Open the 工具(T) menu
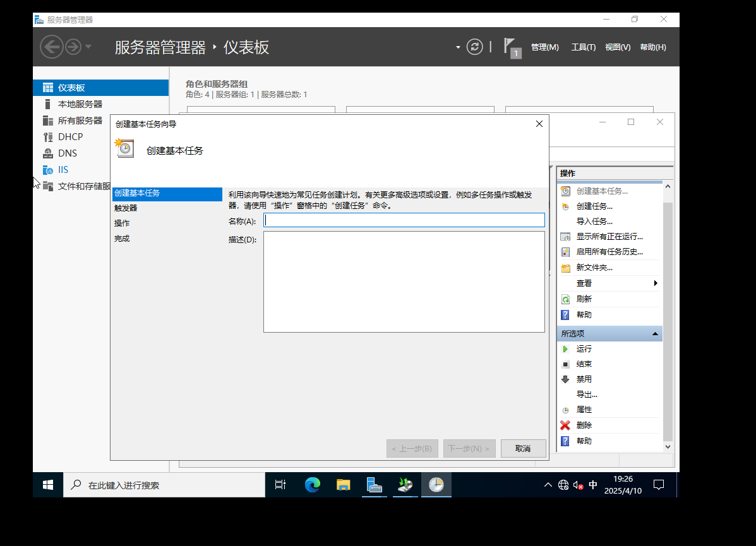The width and height of the screenshot is (756, 546). click(x=584, y=47)
